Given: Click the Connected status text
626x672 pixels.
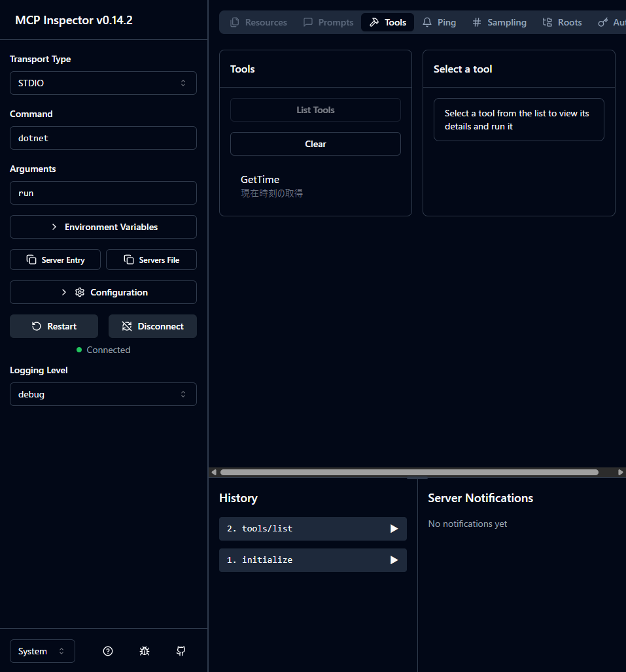Looking at the screenshot, I should click(x=109, y=350).
